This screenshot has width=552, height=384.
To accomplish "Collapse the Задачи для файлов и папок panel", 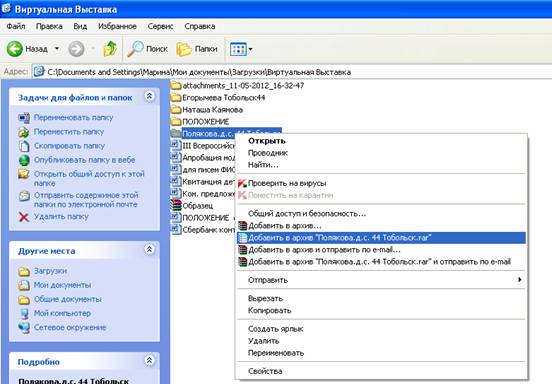I will (x=149, y=96).
